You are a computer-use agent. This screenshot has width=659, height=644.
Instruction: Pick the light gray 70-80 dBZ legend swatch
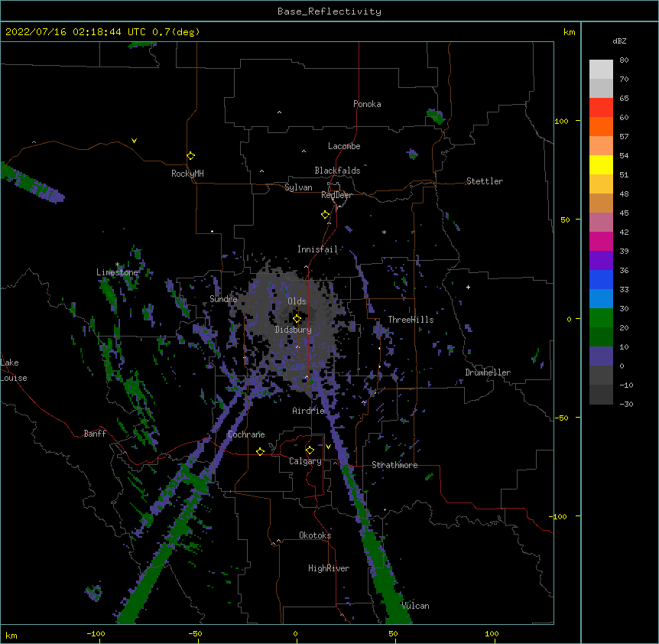601,70
